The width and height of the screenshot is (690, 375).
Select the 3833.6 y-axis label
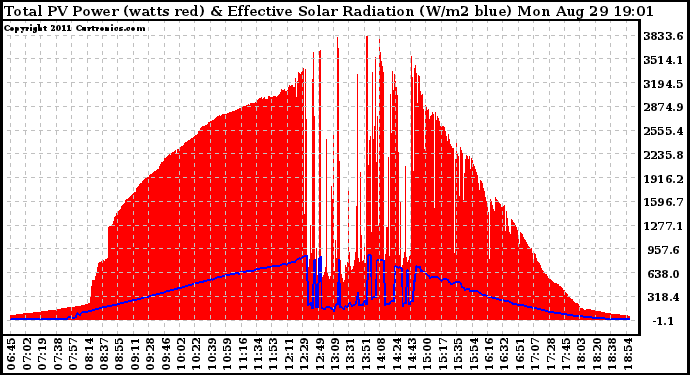click(x=663, y=36)
